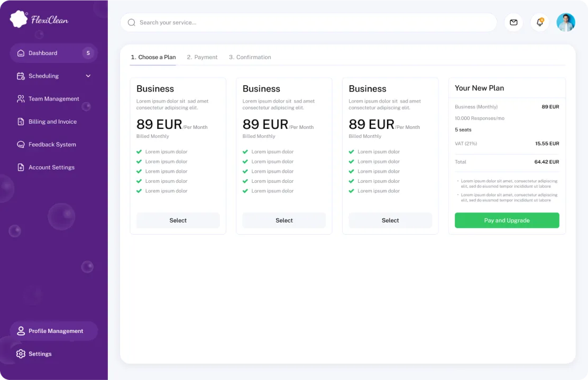Stay on the Choose a Plan step
The width and height of the screenshot is (588, 380).
point(153,57)
